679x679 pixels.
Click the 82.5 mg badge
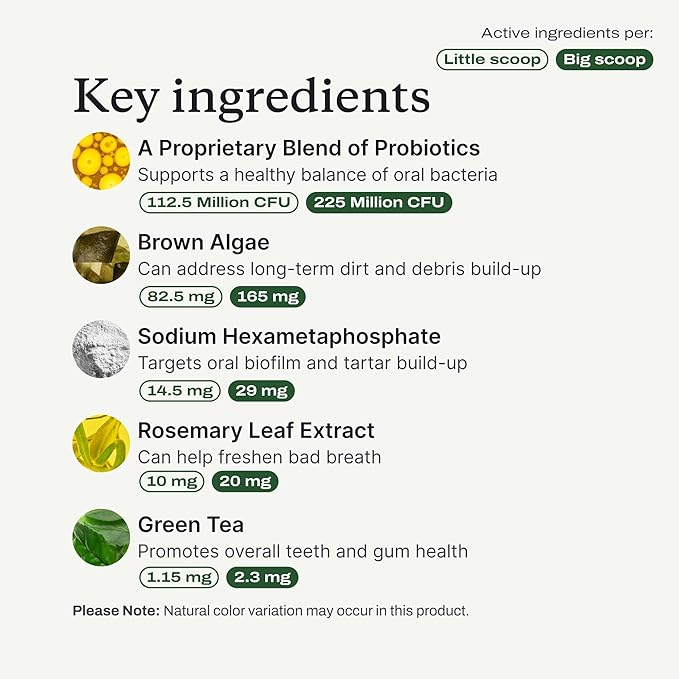click(x=181, y=297)
